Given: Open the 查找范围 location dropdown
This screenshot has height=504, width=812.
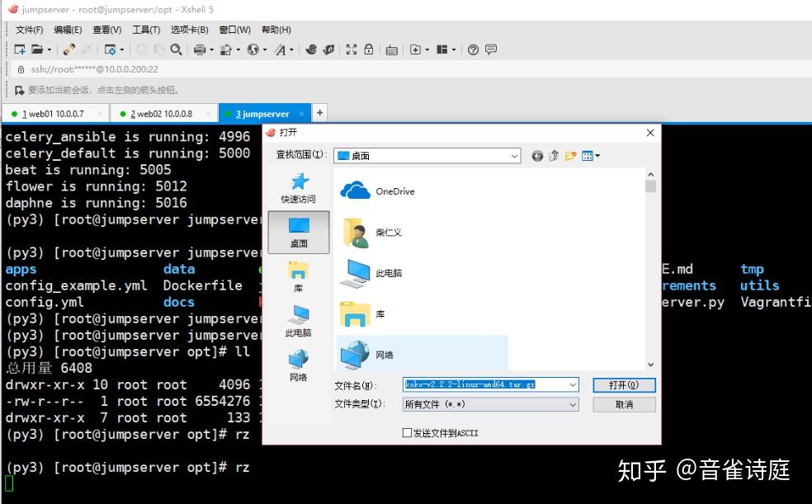Looking at the screenshot, I should (x=515, y=155).
